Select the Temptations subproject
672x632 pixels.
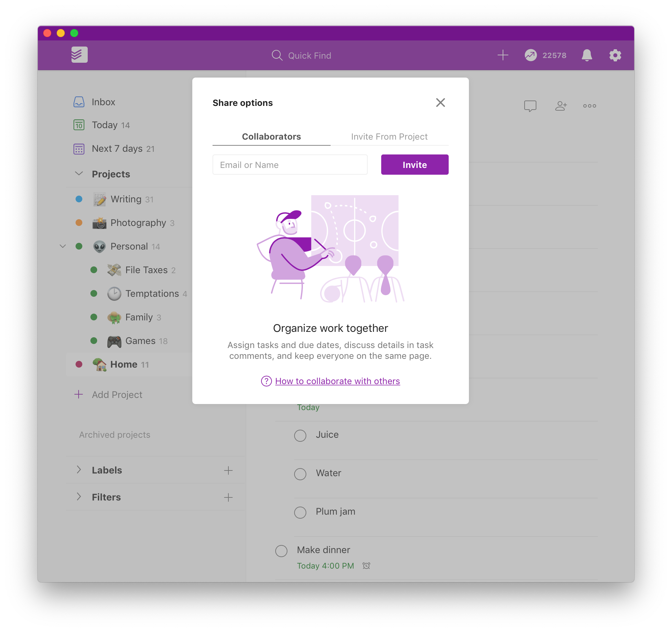(152, 294)
